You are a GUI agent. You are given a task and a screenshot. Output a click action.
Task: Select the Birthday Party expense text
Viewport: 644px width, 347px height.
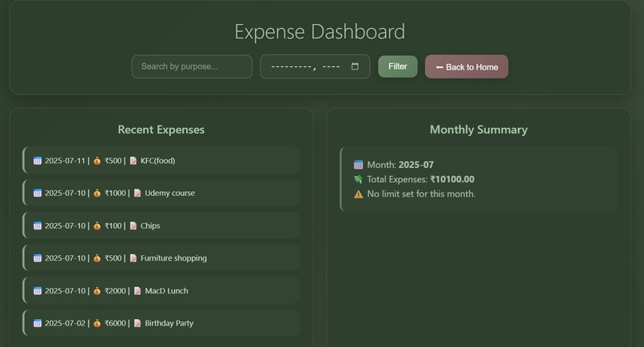pyautogui.click(x=169, y=323)
